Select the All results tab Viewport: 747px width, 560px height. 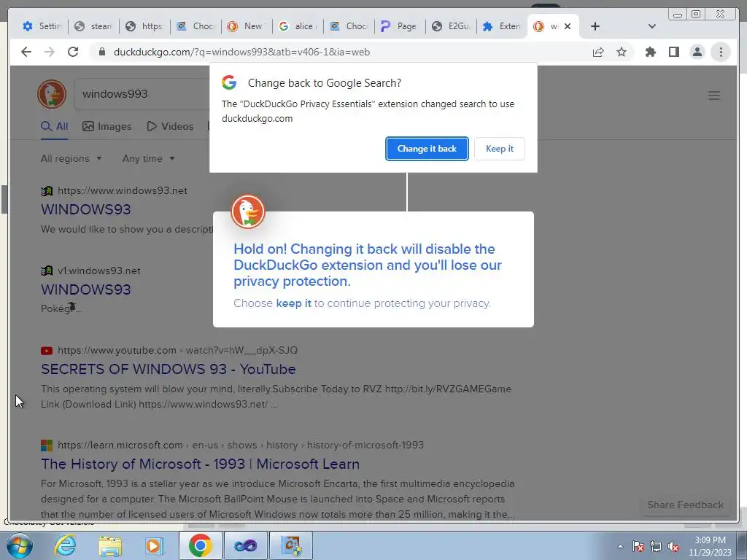point(54,126)
